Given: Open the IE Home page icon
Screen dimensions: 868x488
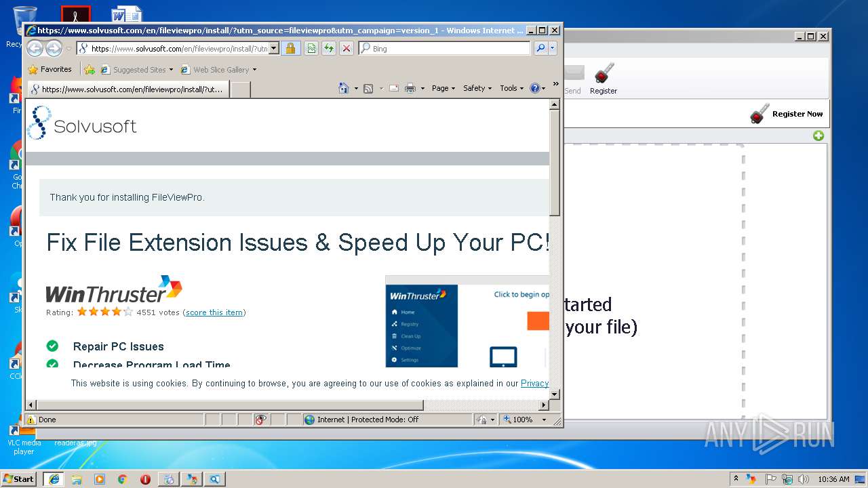Looking at the screenshot, I should (344, 88).
